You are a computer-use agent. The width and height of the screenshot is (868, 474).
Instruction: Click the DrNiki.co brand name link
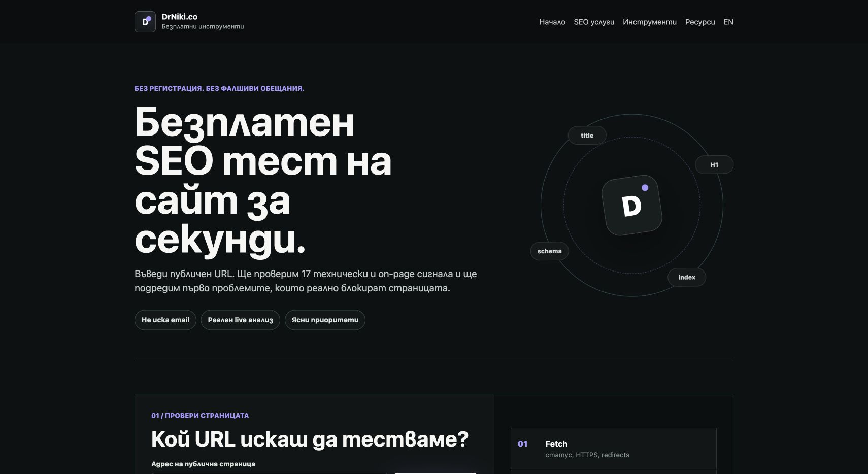[180, 17]
